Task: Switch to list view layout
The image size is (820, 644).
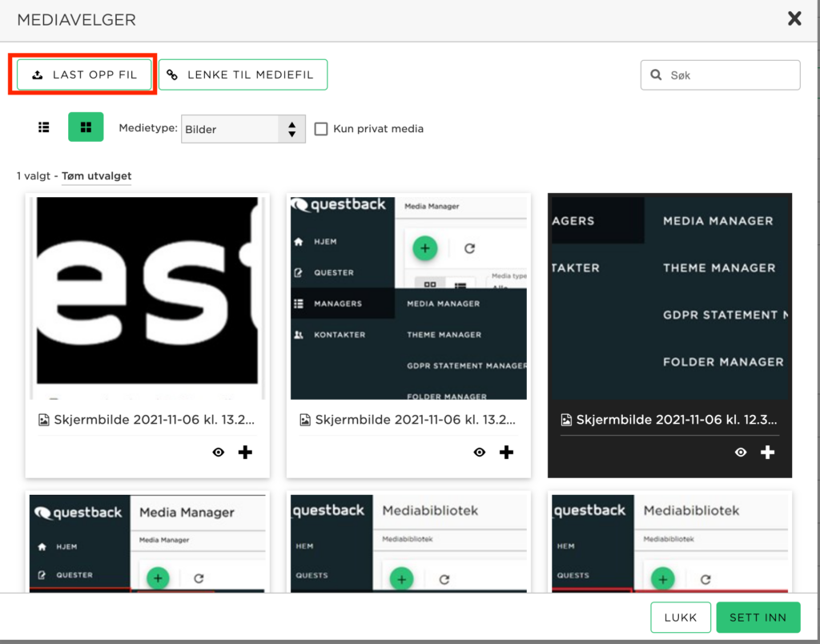Action: [x=44, y=127]
